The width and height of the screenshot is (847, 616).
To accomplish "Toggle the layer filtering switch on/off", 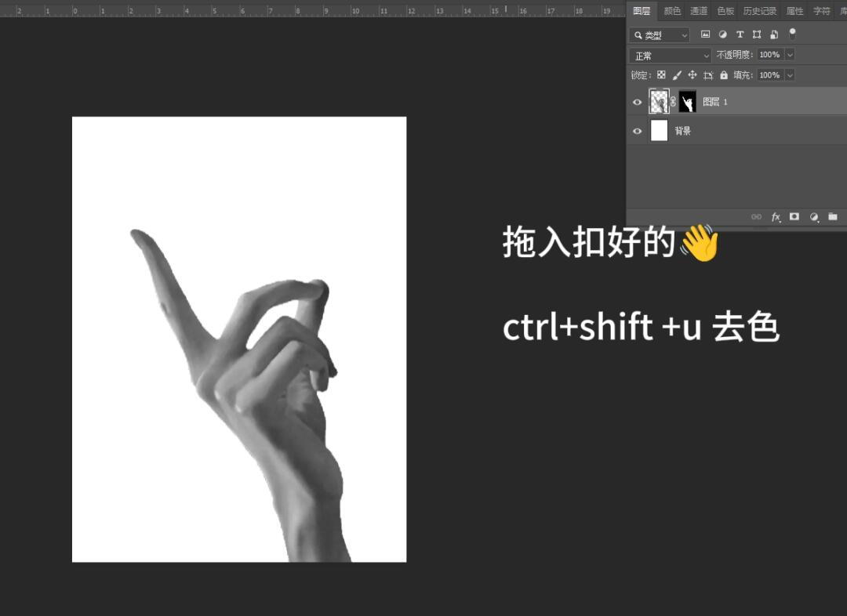I will [x=792, y=34].
